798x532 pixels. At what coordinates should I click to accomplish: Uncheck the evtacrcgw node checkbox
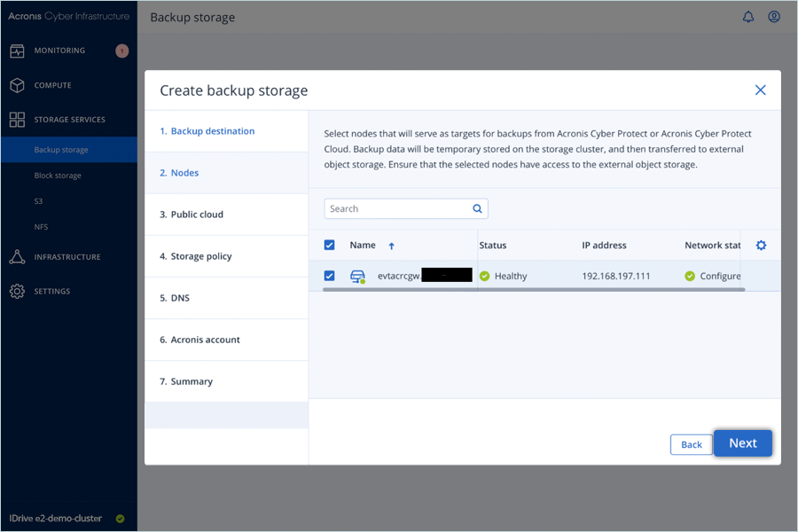[330, 277]
